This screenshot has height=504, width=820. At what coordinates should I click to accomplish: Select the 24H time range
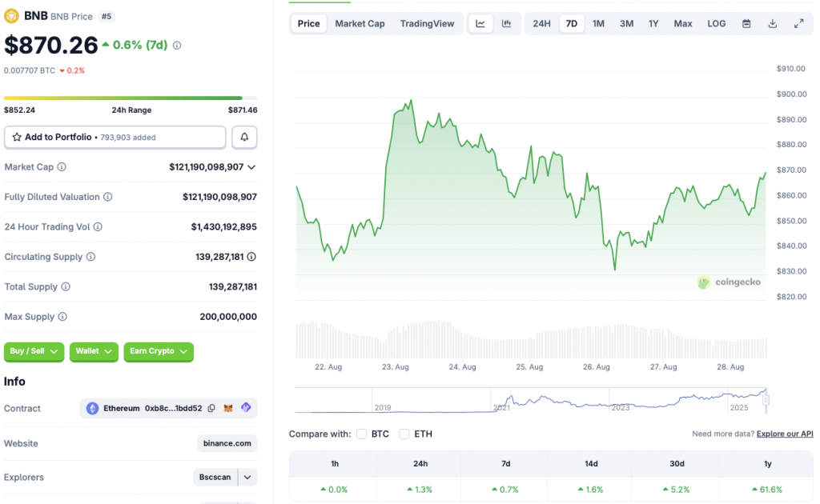(x=541, y=23)
